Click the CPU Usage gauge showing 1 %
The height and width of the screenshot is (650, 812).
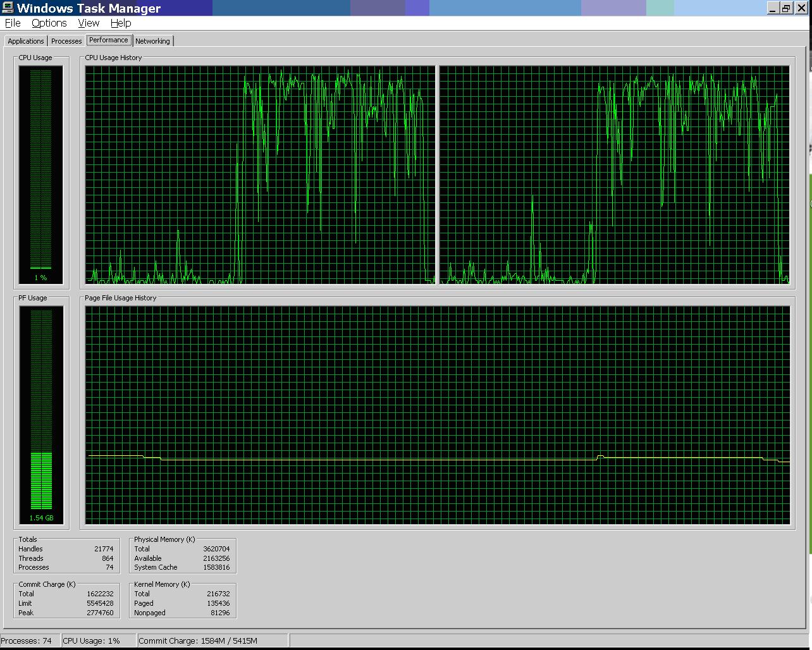pyautogui.click(x=40, y=175)
